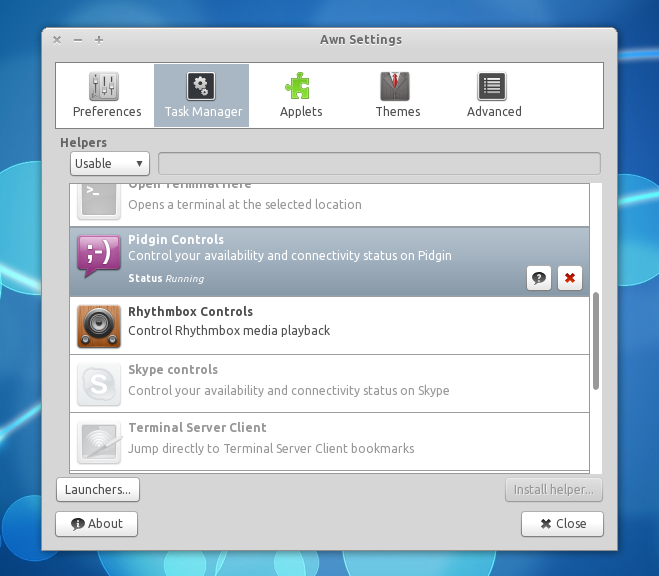Click the helpers list scrollbar thumb
The image size is (659, 576).
(x=596, y=341)
